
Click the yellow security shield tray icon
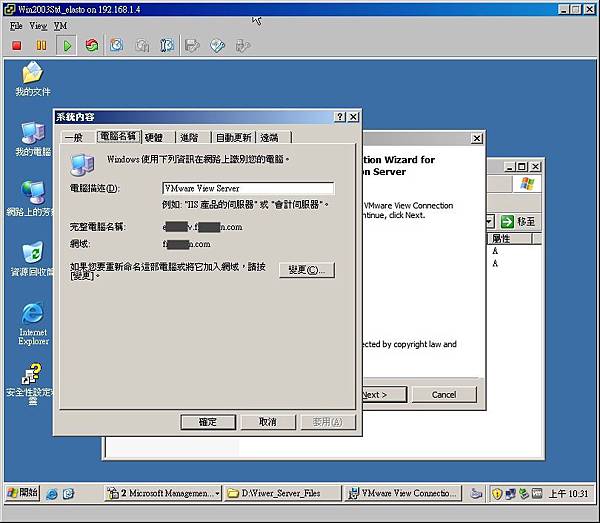[x=497, y=494]
